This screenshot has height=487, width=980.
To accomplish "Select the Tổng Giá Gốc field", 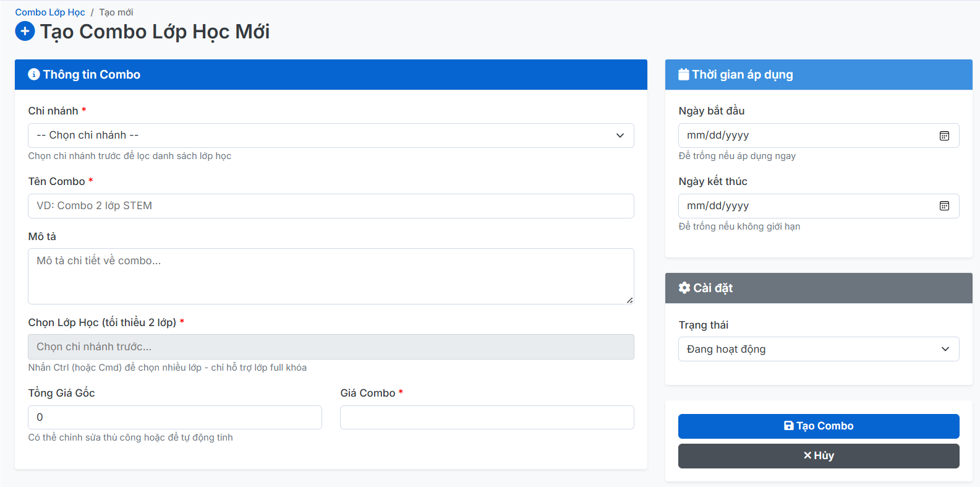I will coord(175,417).
